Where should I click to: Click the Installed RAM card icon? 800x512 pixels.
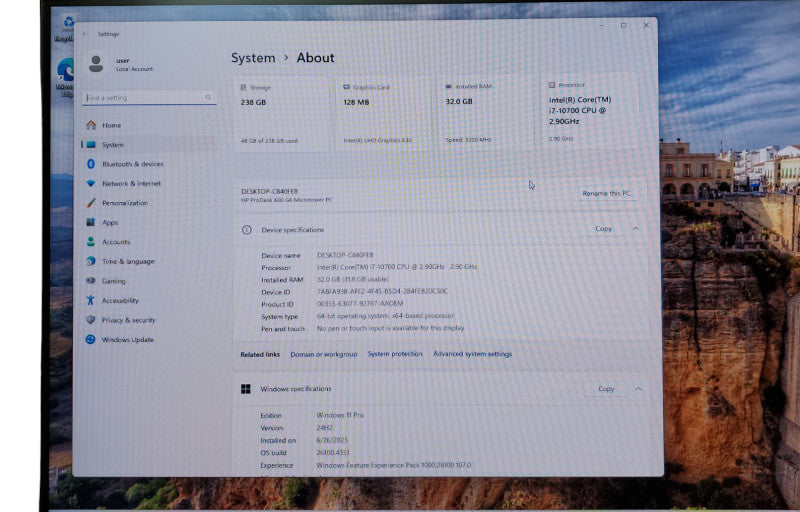[x=449, y=87]
